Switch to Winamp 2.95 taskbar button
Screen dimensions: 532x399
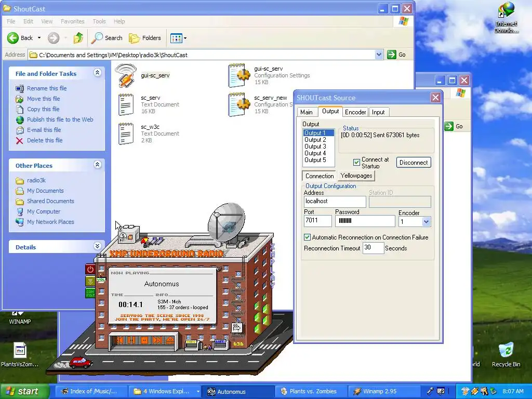pos(383,391)
